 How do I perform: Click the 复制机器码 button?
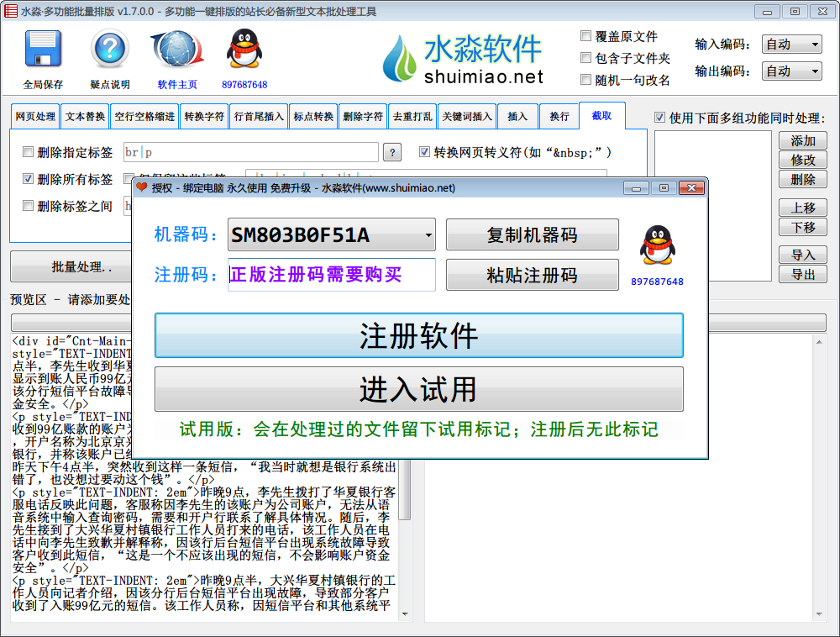tap(532, 234)
